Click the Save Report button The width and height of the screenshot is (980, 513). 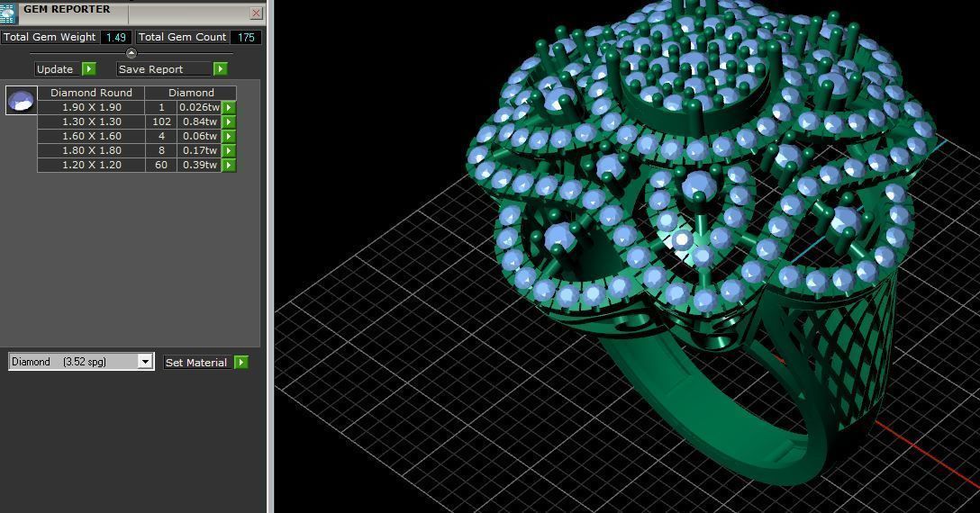165,69
